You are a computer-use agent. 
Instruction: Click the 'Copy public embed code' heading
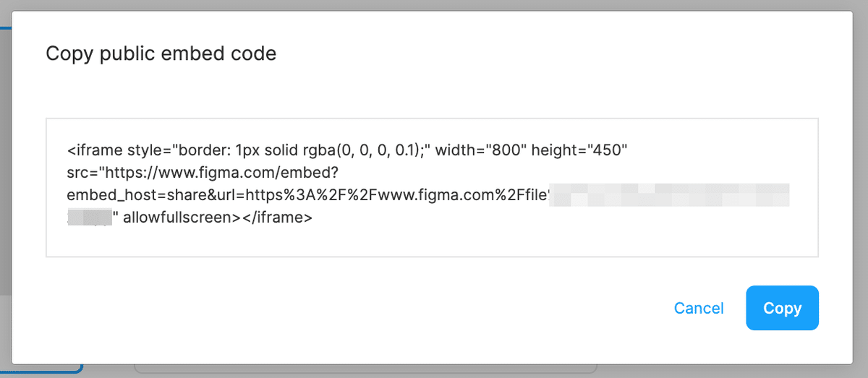point(161,53)
